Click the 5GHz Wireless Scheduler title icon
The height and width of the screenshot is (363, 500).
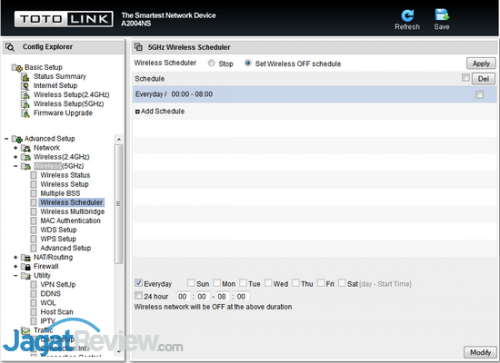(x=138, y=47)
